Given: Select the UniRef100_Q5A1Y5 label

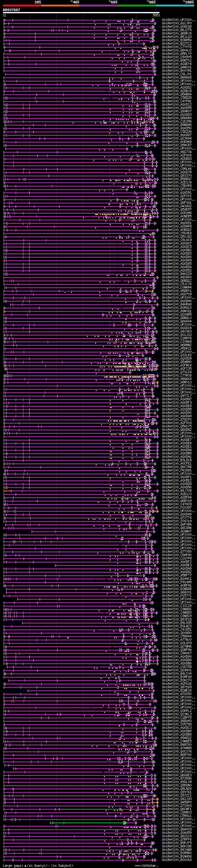Looking at the screenshot, I should 177,426.
